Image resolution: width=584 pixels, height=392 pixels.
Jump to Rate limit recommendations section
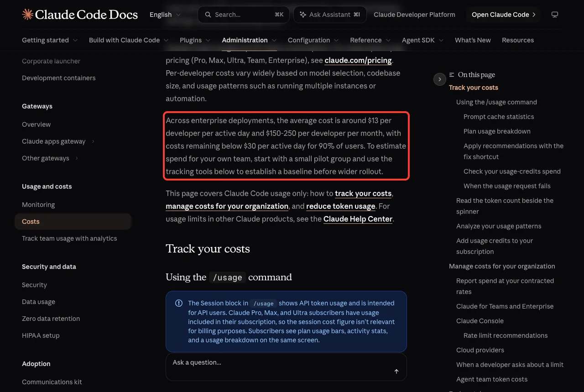pyautogui.click(x=506, y=335)
